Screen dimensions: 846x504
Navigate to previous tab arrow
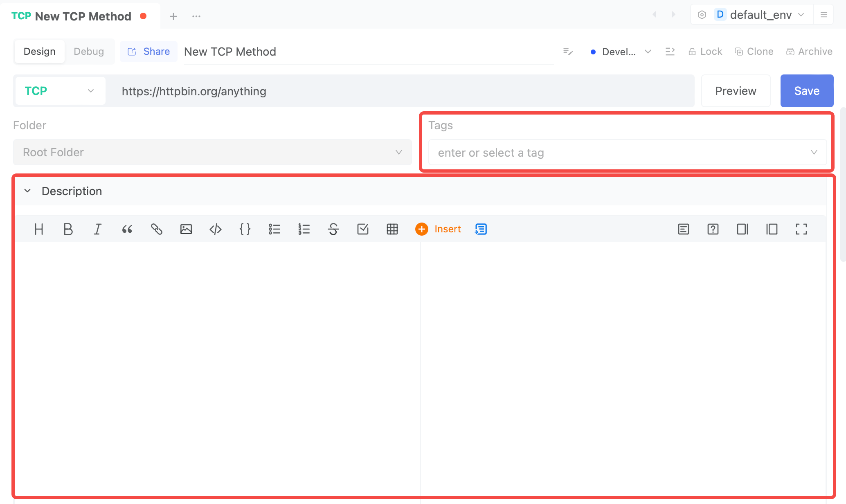click(x=655, y=15)
